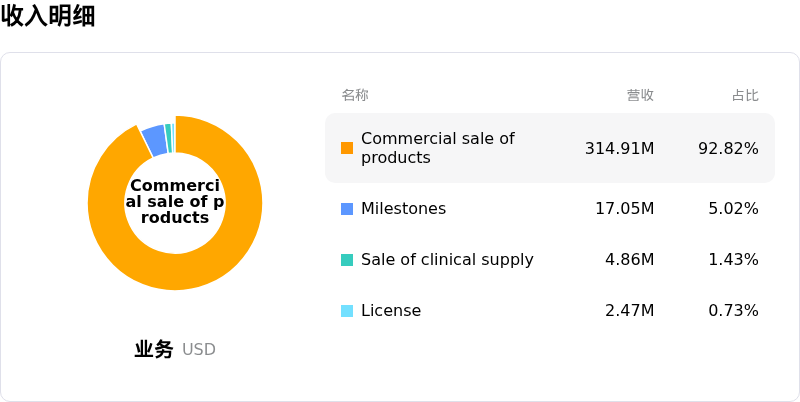
Task: Click the 营收 column header
Action: click(640, 95)
